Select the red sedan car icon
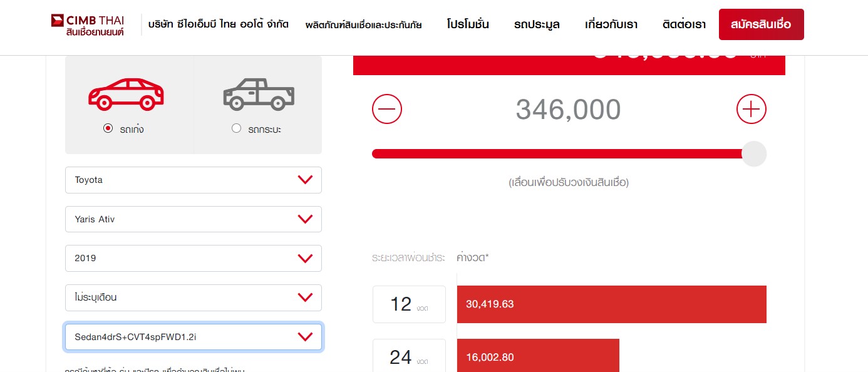 pos(126,94)
